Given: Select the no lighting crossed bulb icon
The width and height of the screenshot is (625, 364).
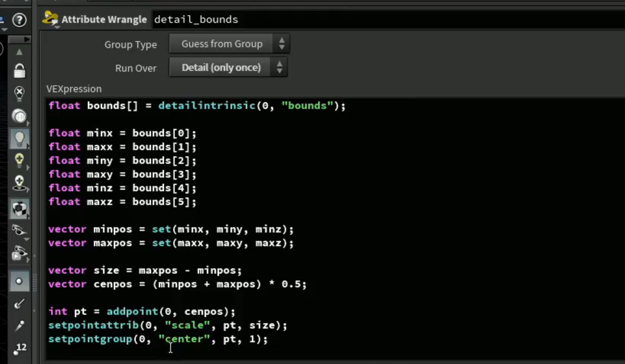Looking at the screenshot, I should pyautogui.click(x=19, y=93).
